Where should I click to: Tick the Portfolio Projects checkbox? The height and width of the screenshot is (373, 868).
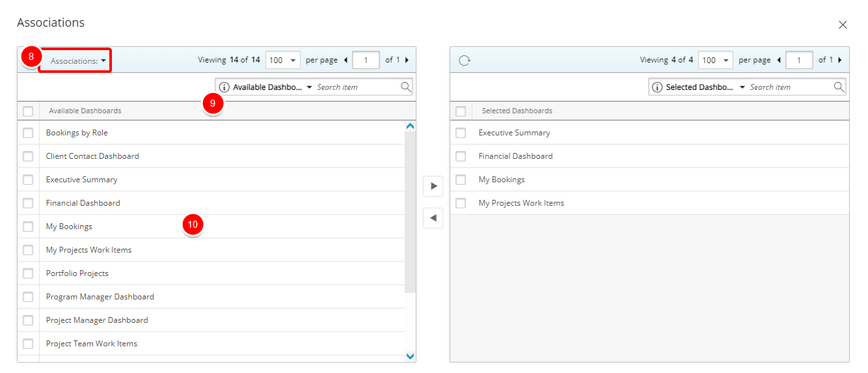click(28, 273)
